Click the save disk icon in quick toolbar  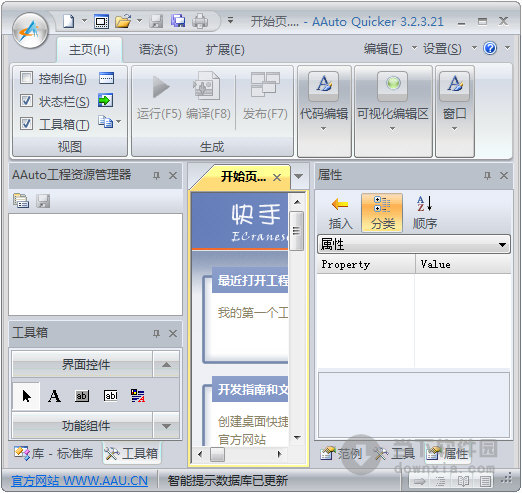coord(156,22)
